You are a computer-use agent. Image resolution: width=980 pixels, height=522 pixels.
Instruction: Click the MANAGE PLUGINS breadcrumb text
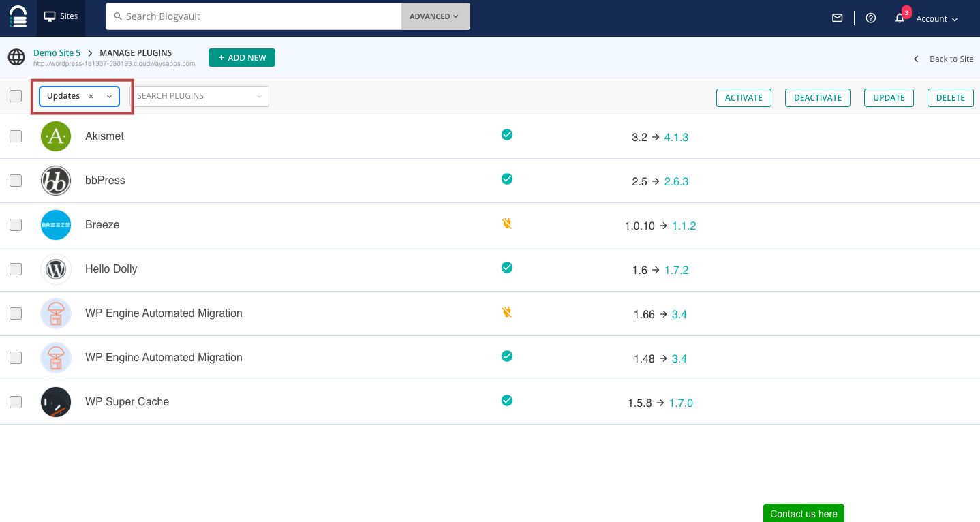coord(136,52)
